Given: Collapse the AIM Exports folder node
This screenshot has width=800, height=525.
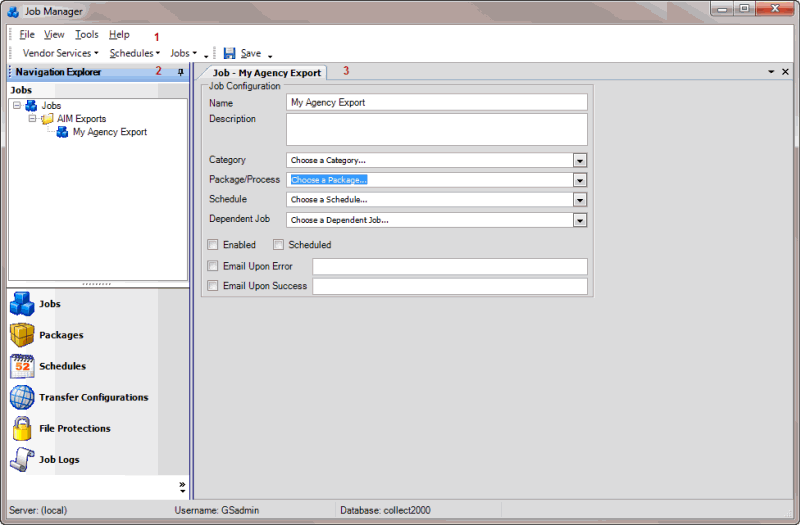Looking at the screenshot, I should (33, 119).
